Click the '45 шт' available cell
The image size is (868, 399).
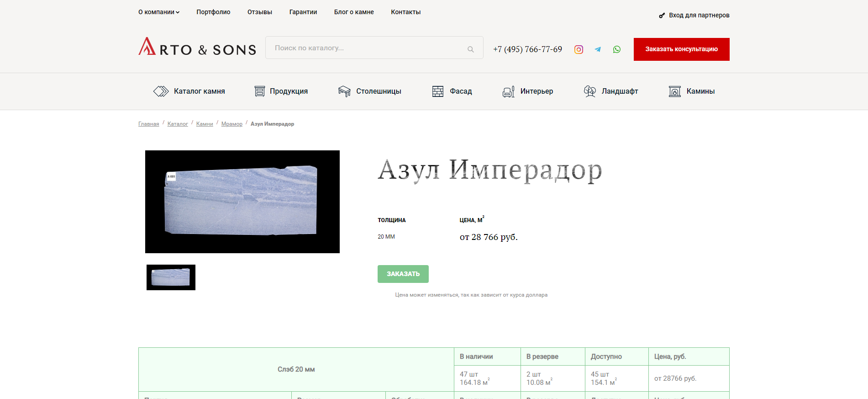tap(617, 378)
